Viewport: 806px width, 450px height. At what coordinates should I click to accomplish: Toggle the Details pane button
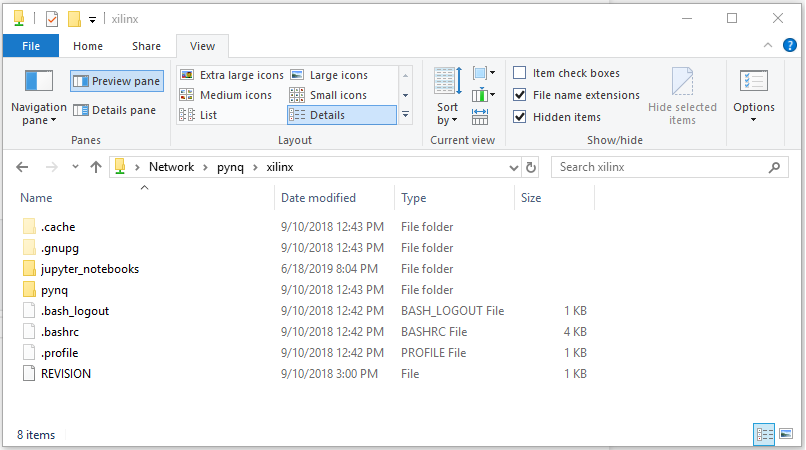117,110
